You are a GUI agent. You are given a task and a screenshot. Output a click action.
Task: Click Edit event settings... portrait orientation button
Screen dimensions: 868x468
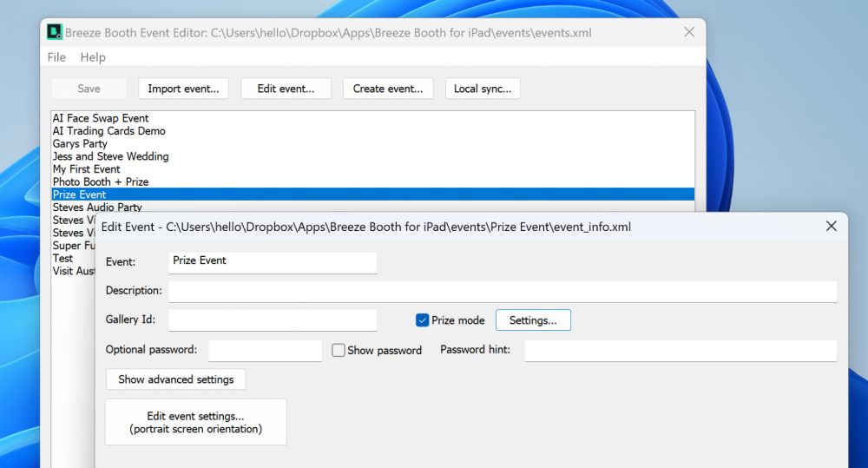pos(196,422)
